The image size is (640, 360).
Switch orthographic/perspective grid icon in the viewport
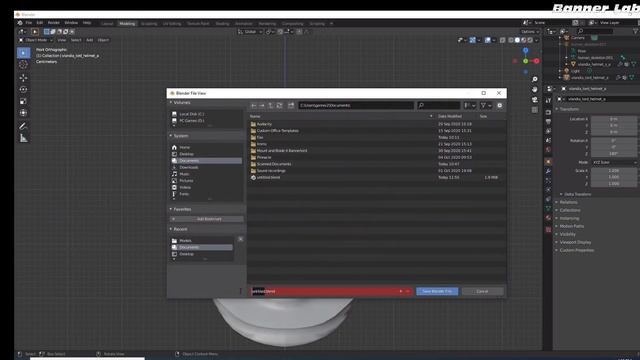pos(535,110)
